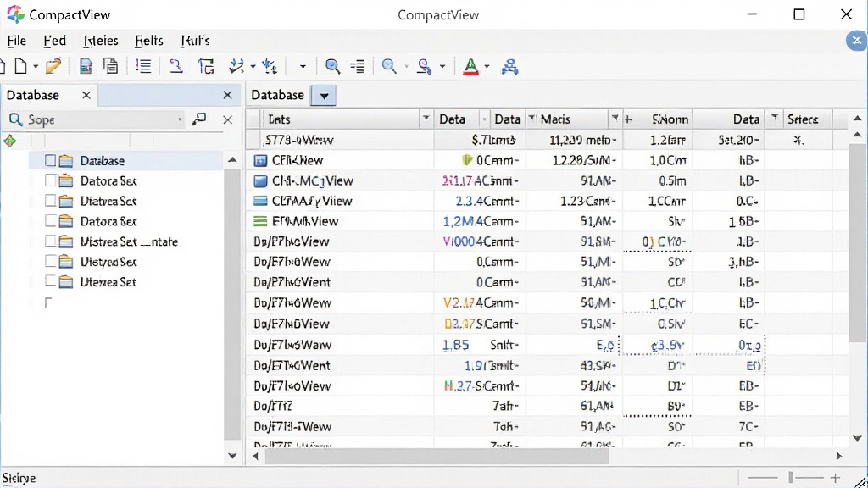Click the blue bars icon on CLTAAFy View row
Viewport: 868px width, 488px height.
point(260,201)
